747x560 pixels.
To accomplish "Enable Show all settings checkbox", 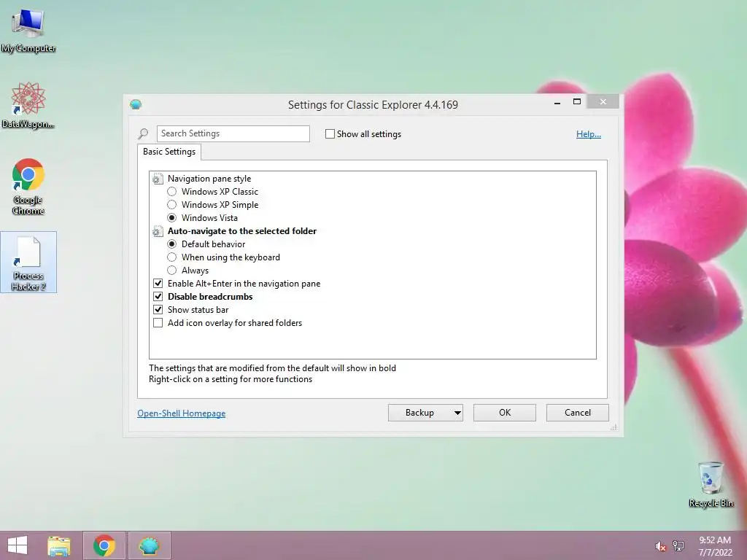I will point(330,134).
